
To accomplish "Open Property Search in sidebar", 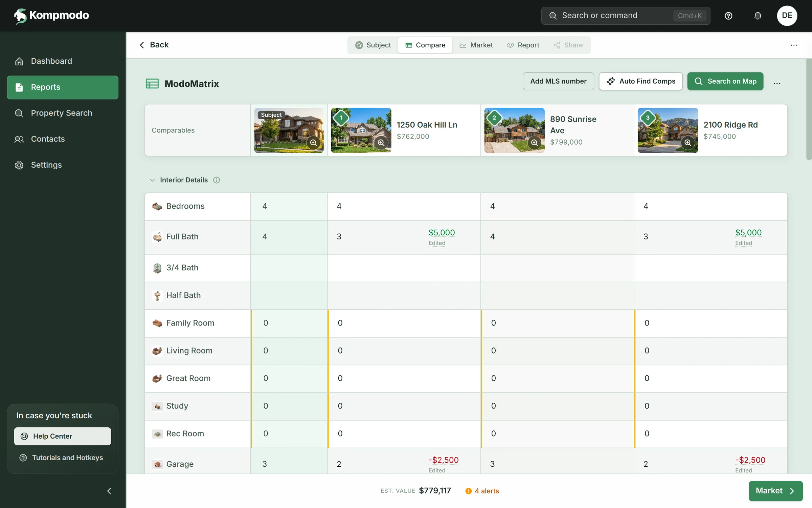I will [63, 113].
